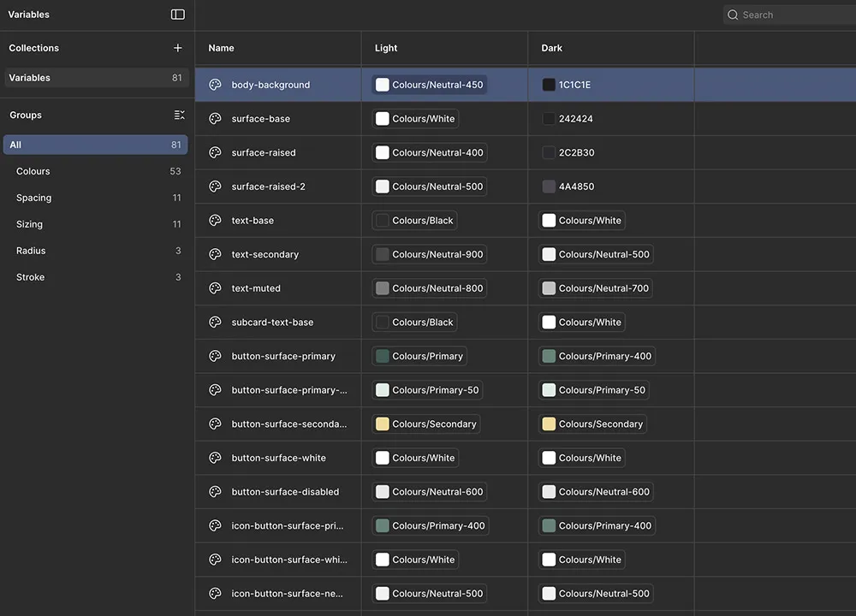The image size is (856, 616).
Task: Click Light Colours/Secondary chip
Action: (425, 424)
